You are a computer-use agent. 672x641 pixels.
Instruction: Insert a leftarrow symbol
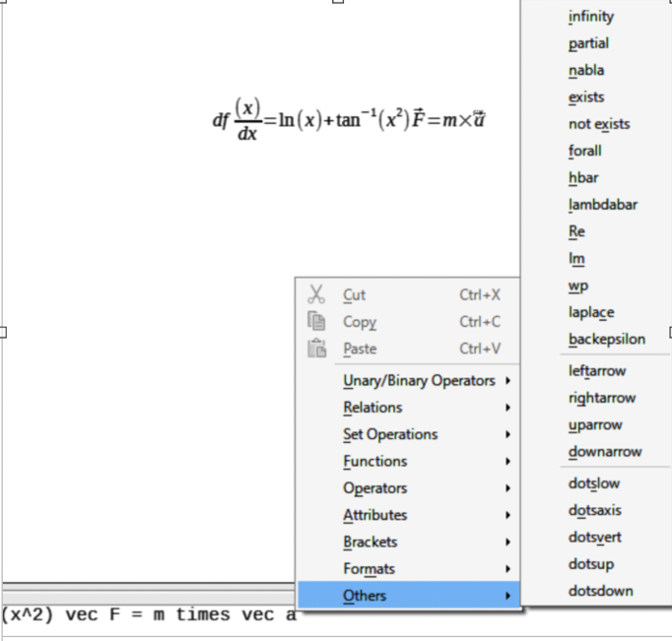[596, 371]
